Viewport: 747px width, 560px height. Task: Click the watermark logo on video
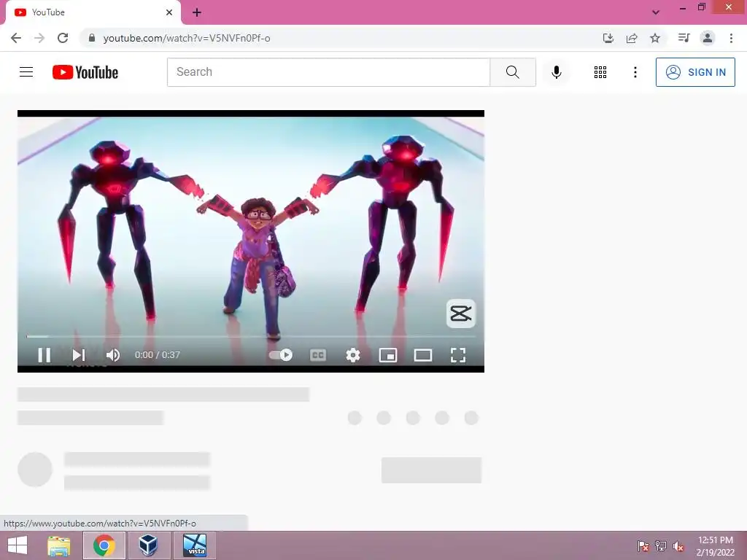461,314
